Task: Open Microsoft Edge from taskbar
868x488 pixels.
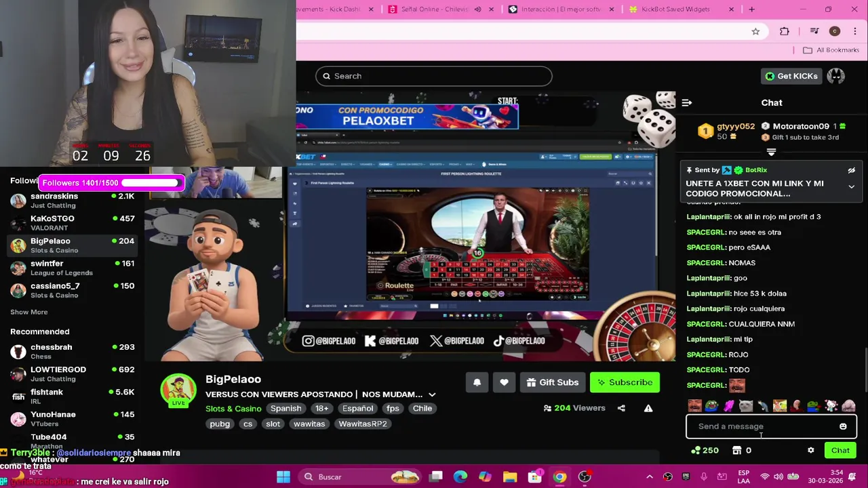Action: point(460,476)
